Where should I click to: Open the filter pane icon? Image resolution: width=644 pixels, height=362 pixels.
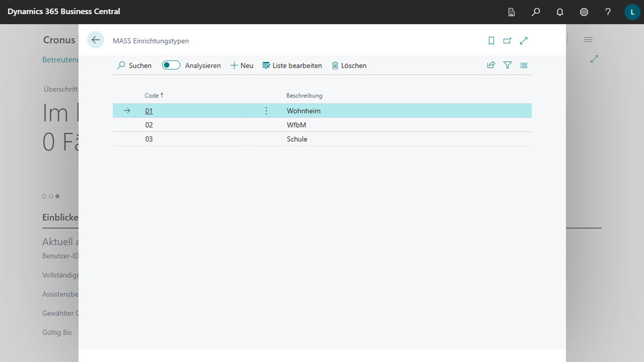click(x=508, y=65)
